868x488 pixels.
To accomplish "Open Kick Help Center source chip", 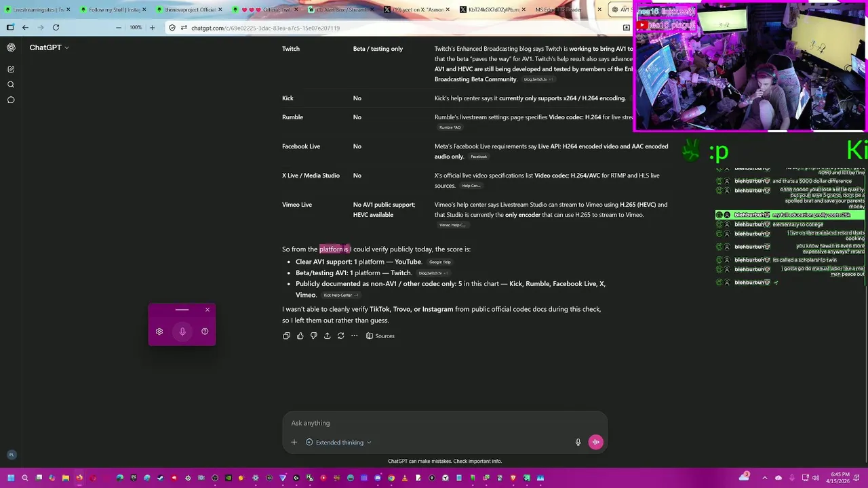I will [x=340, y=296].
